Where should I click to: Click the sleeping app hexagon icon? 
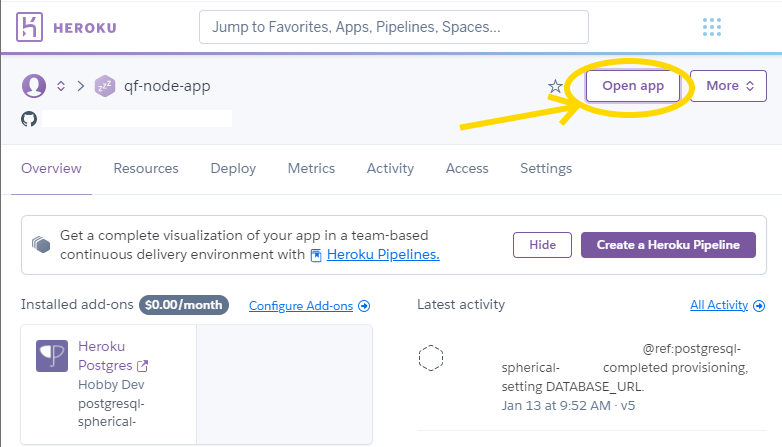point(105,86)
